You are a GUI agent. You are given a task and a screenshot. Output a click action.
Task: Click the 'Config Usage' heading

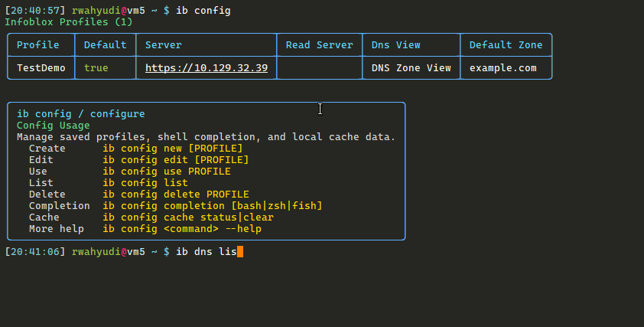[x=54, y=126]
